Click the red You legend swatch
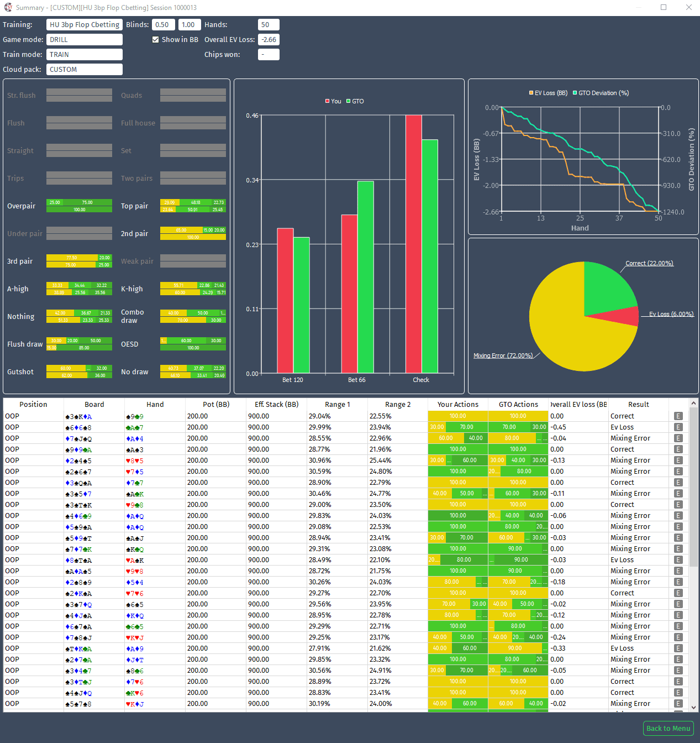The image size is (700, 743). (x=327, y=101)
